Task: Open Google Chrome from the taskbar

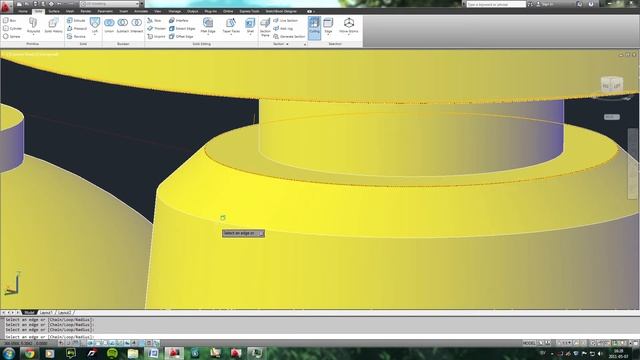Action: [x=29, y=353]
